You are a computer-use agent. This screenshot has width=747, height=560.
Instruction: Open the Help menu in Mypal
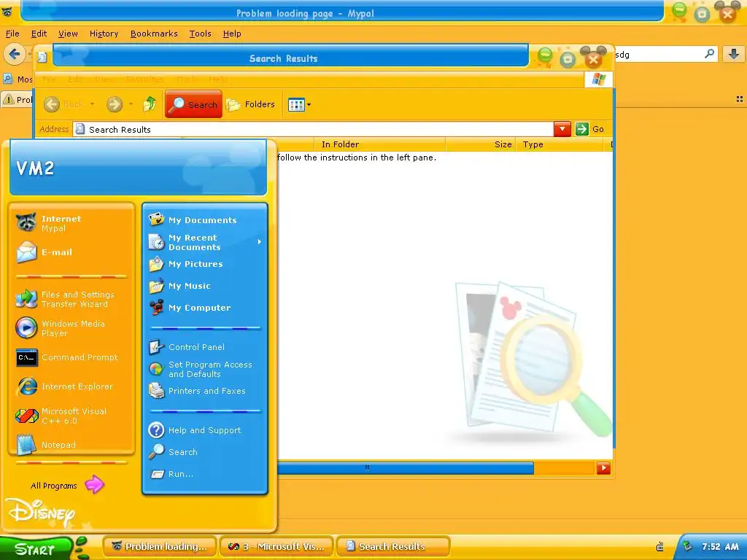[x=232, y=34]
